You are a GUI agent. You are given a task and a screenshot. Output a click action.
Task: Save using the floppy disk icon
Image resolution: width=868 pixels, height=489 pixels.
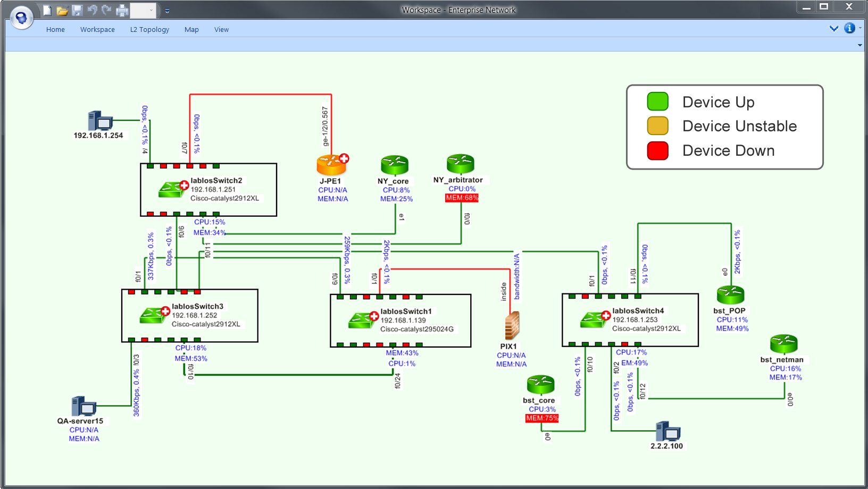click(77, 10)
